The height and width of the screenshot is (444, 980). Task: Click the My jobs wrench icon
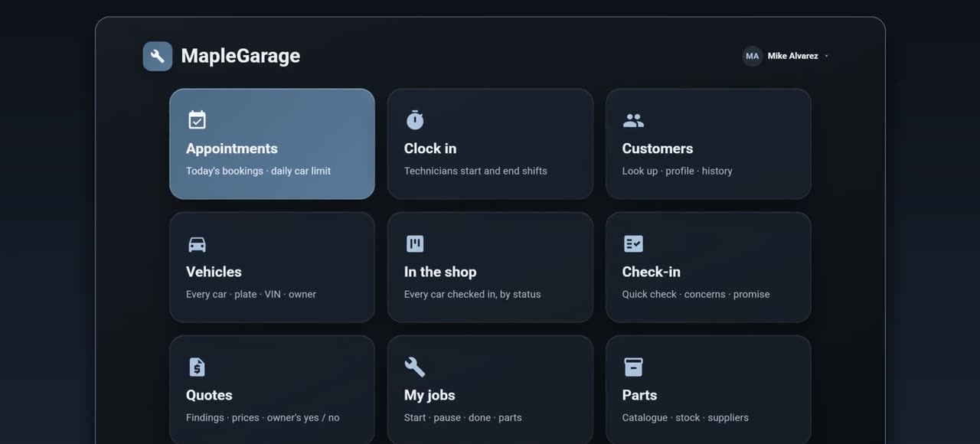point(415,367)
